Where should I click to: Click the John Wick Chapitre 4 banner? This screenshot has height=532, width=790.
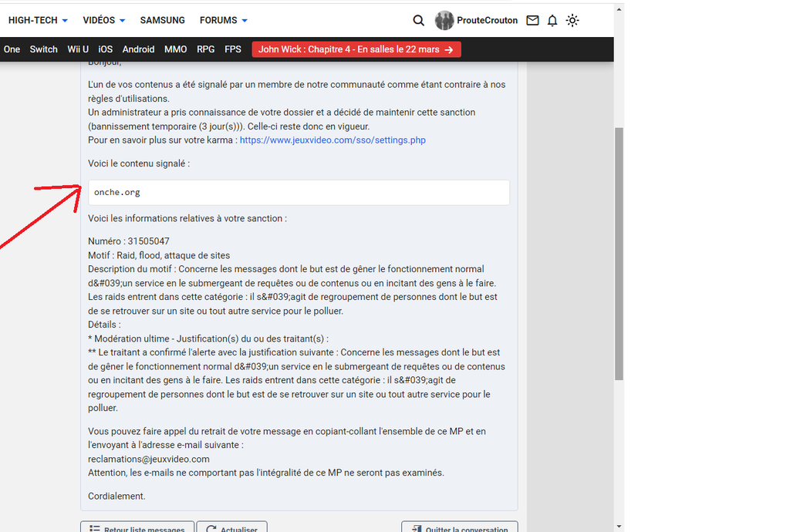pos(356,49)
